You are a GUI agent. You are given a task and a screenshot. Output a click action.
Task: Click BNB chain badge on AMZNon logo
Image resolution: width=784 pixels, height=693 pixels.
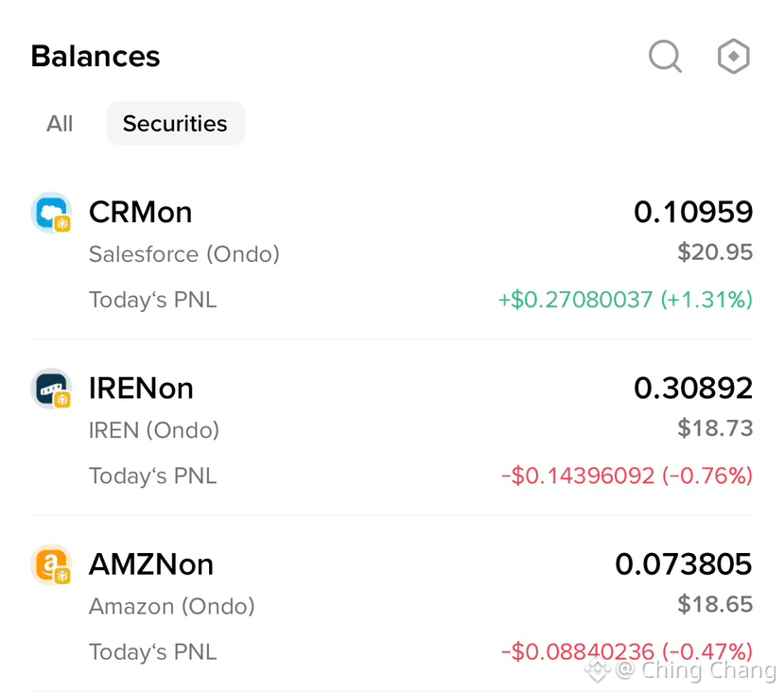tap(62, 576)
